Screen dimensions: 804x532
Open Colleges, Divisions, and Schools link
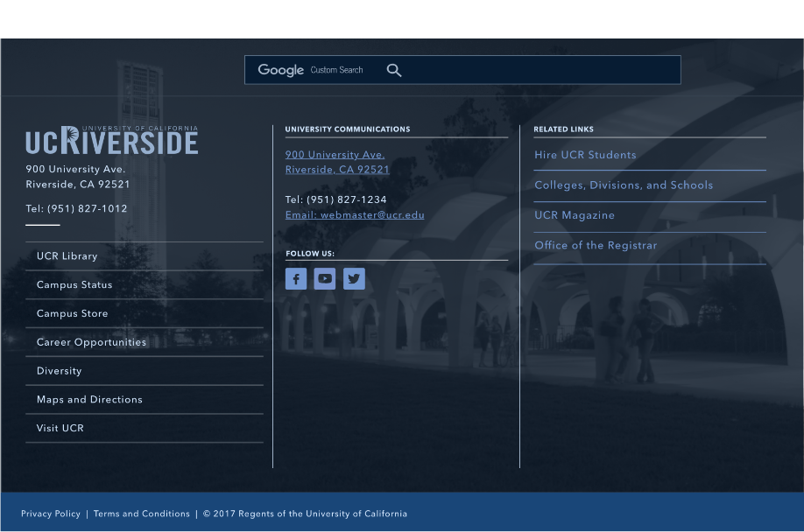[624, 185]
